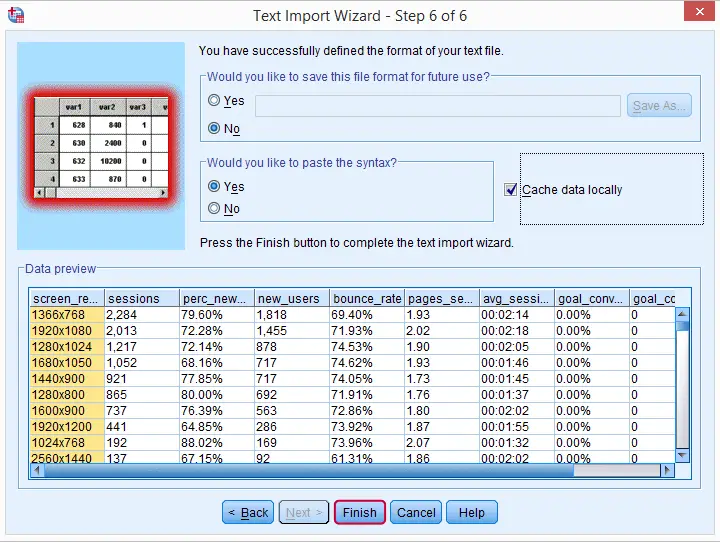
Task: Click pages value 2.07
Action: point(442,443)
